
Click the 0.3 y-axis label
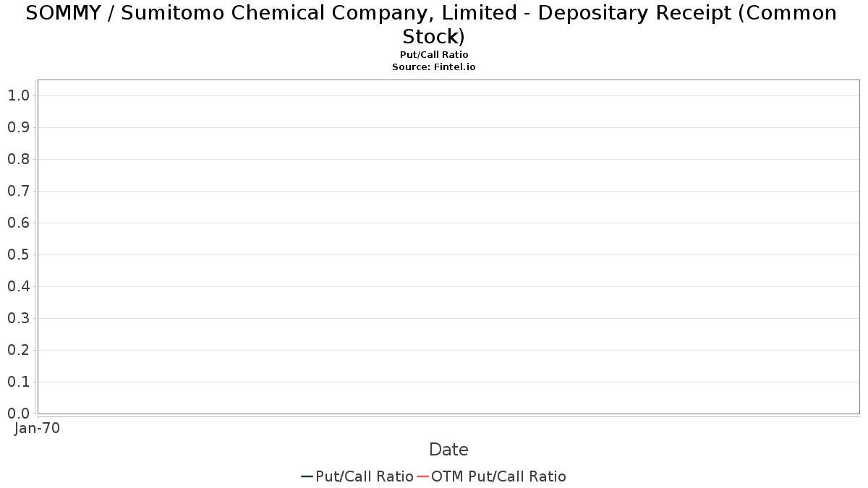18,318
